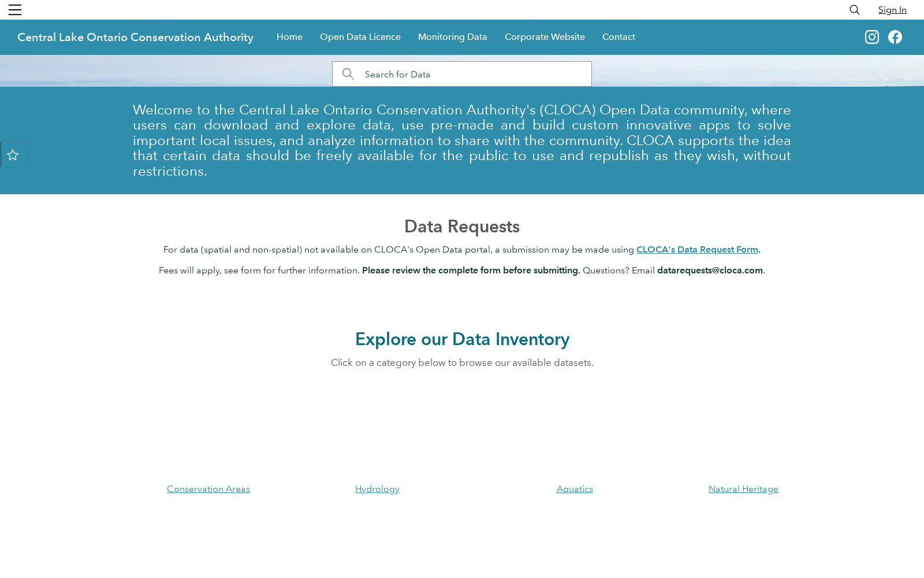Open the Contact menu item
Viewport: 924px width, 578px height.
(x=619, y=37)
